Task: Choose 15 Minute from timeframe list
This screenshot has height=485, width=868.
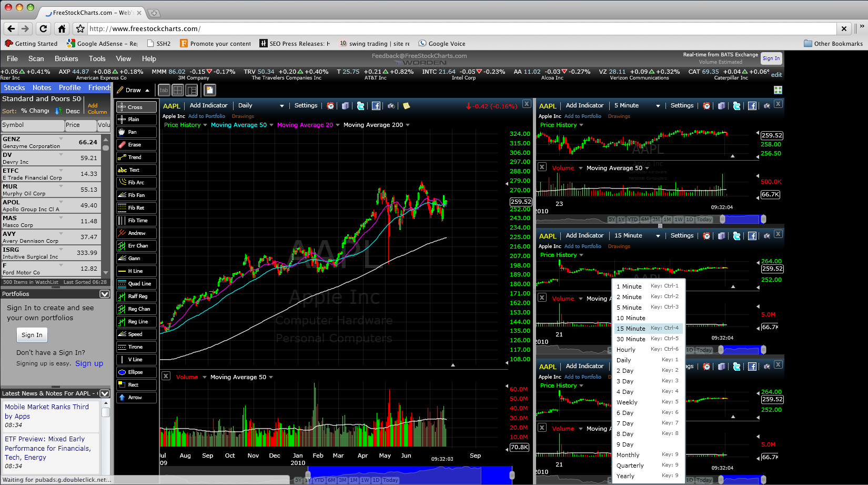Action: tap(648, 329)
